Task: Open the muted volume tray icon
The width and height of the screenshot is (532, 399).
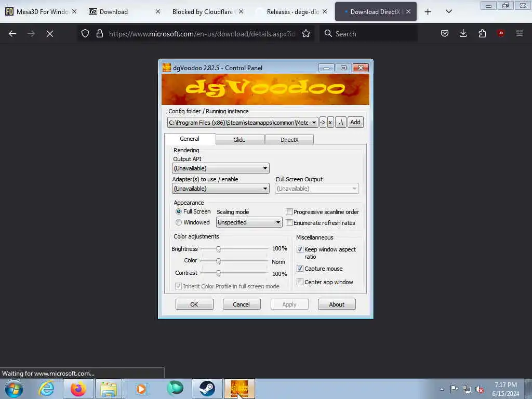Action: tap(480, 389)
